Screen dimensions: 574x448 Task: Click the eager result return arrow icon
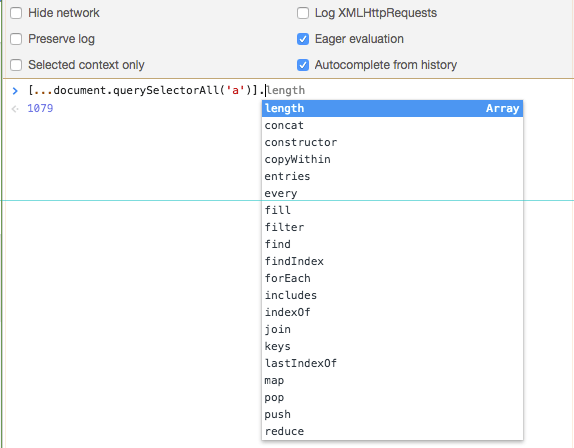tap(15, 109)
